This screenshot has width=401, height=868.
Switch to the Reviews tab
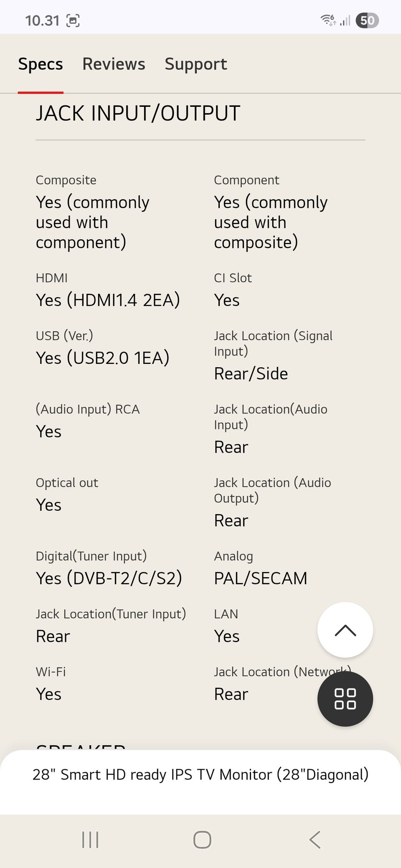pos(114,64)
